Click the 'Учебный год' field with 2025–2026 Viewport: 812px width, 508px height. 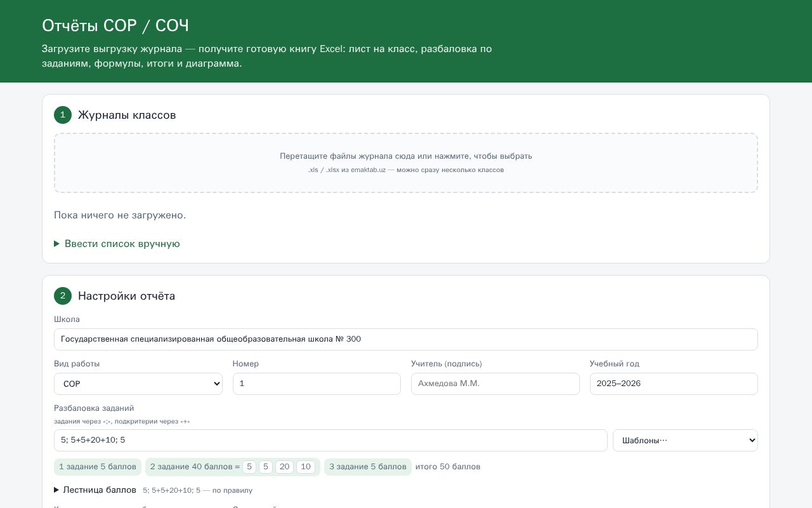click(674, 384)
